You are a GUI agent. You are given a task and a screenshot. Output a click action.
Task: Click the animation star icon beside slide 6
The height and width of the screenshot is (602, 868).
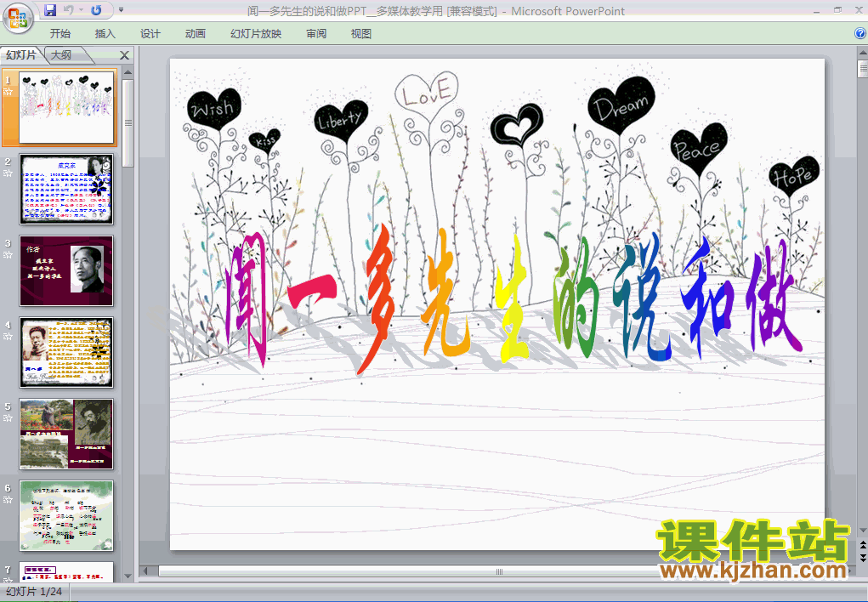click(x=9, y=500)
